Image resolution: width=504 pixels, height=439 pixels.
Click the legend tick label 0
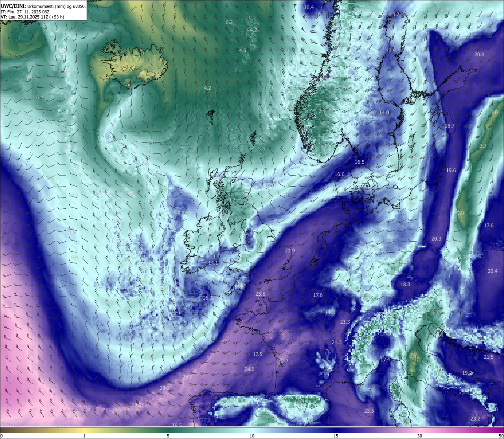click(2, 436)
